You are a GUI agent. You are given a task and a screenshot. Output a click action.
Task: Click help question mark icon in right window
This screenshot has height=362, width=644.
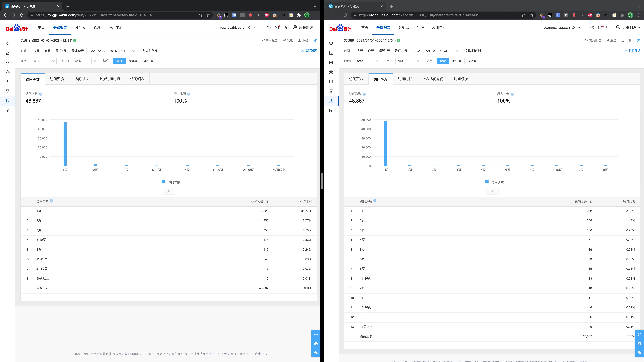(592, 28)
